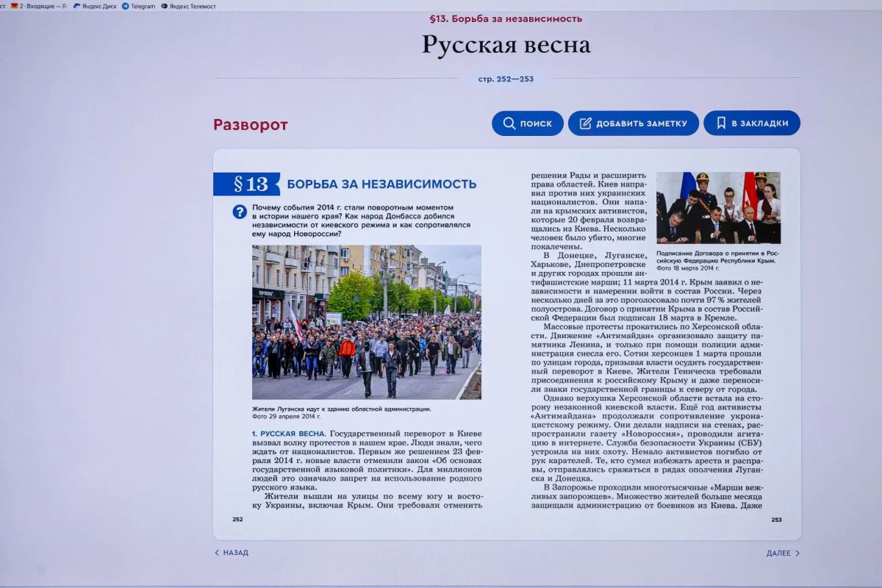Click page number 252
Viewport: 882px width, 588px height.
pyautogui.click(x=237, y=519)
